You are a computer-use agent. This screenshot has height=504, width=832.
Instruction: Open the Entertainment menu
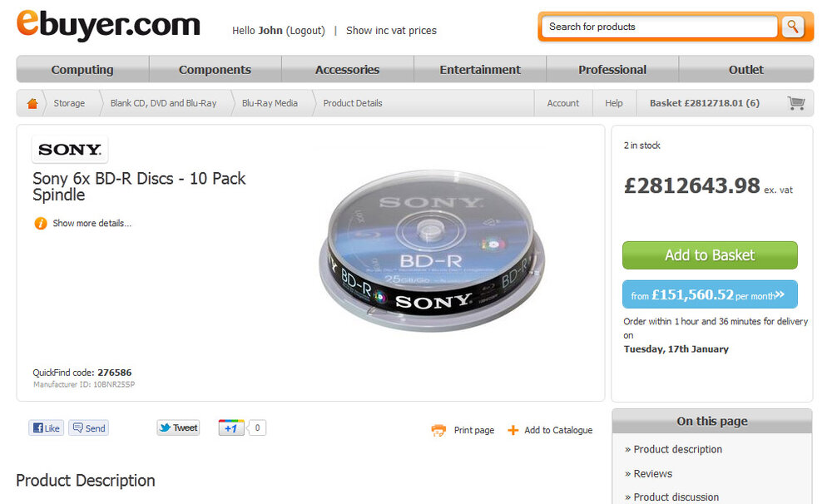click(480, 70)
